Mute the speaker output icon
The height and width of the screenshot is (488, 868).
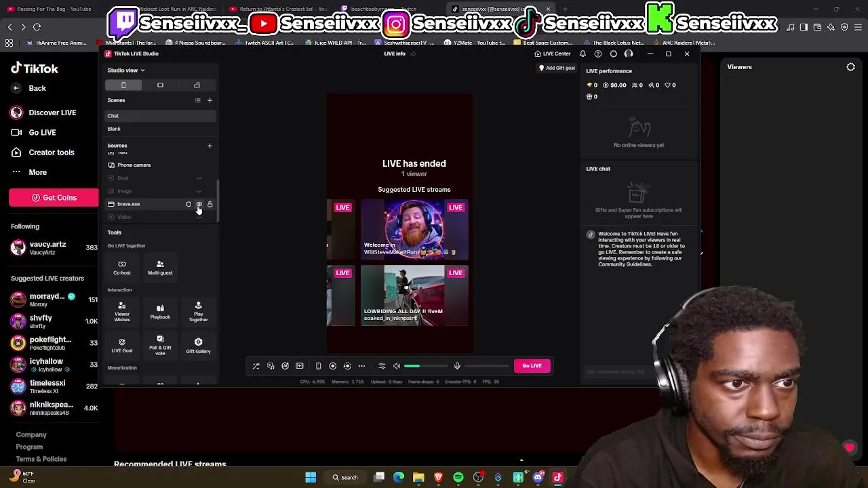(x=397, y=366)
